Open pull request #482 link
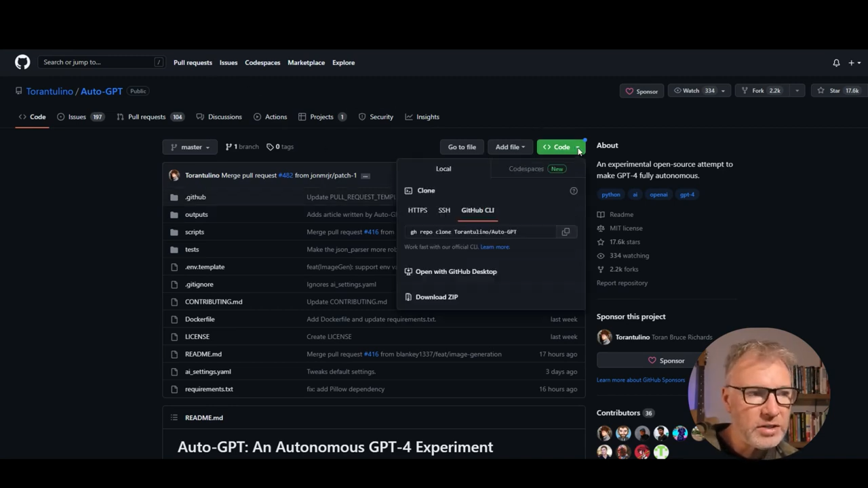Image resolution: width=868 pixels, height=488 pixels. click(x=285, y=176)
